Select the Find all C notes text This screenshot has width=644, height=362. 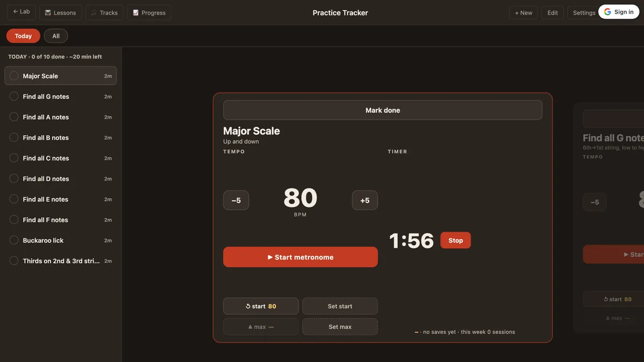point(46,158)
